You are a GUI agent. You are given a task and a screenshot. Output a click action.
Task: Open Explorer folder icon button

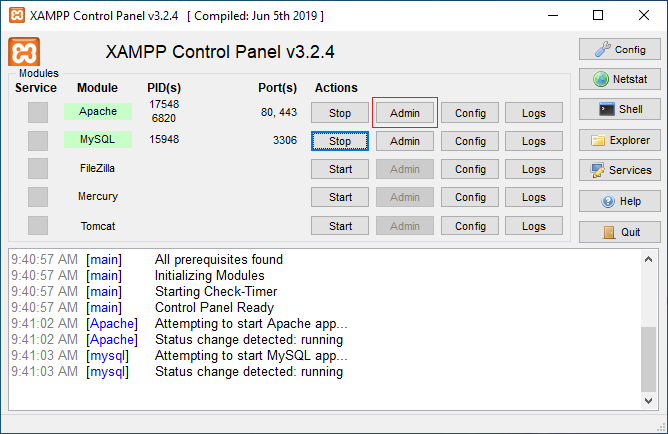[x=619, y=141]
